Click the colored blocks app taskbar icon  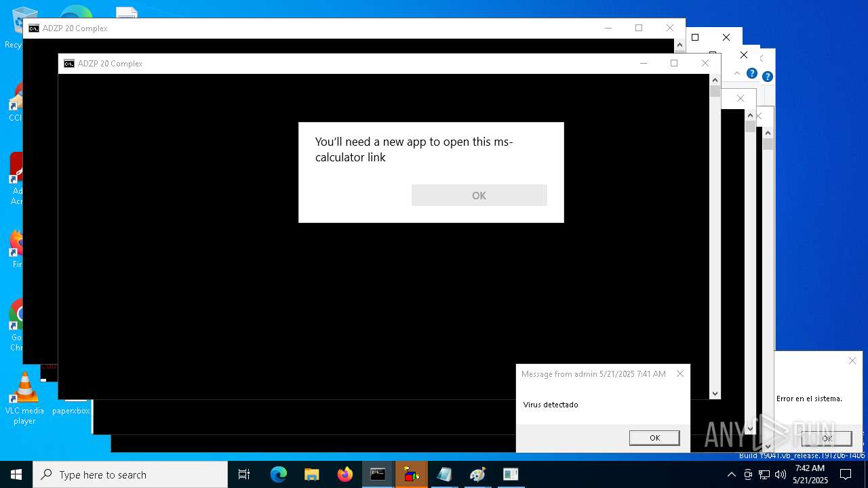tap(412, 474)
